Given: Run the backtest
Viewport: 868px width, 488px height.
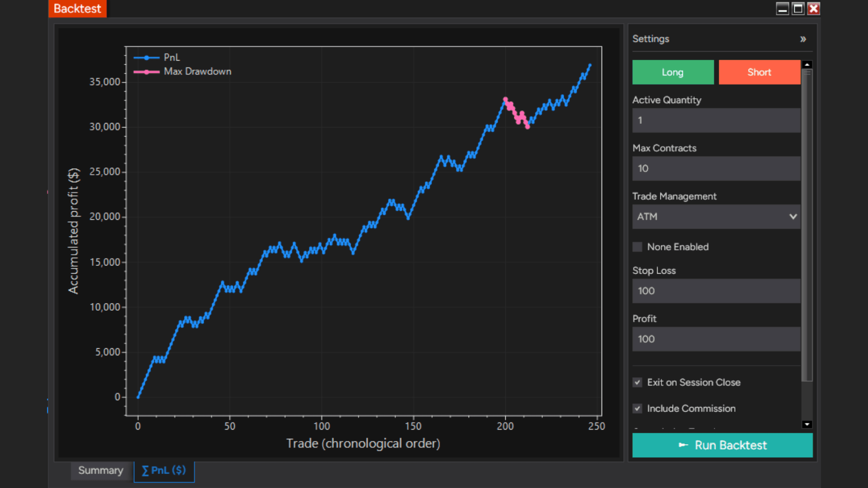Looking at the screenshot, I should pyautogui.click(x=722, y=445).
